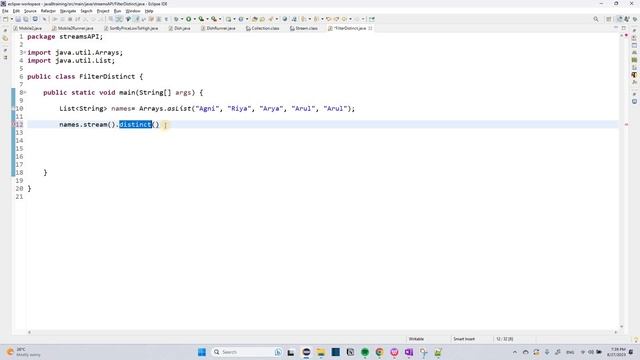Open the Run configurations dropdown arrow
This screenshot has height=360, width=640.
pyautogui.click(x=194, y=19)
